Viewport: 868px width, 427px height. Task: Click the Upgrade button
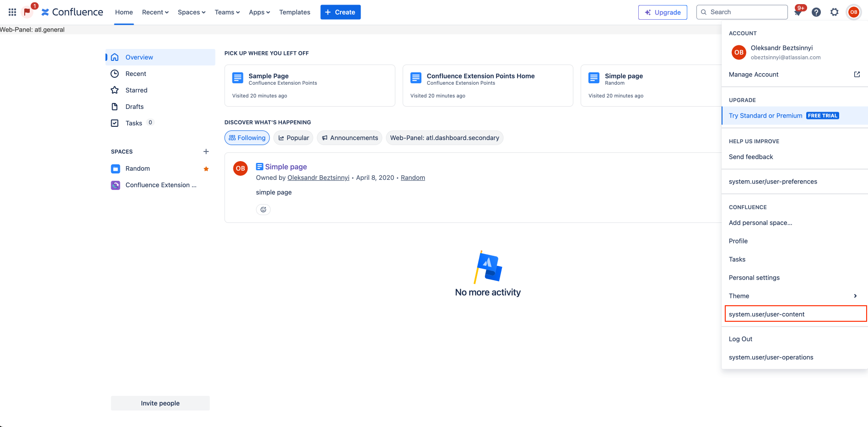point(663,12)
